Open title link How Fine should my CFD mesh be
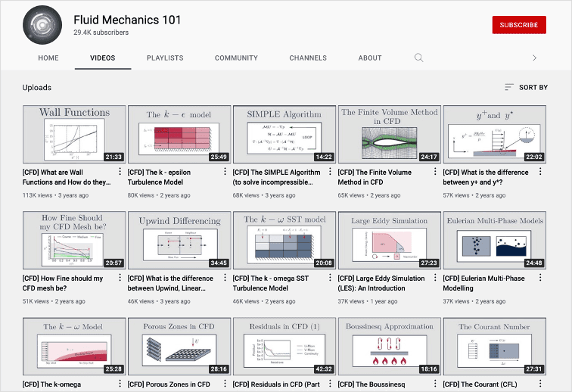Screen dimensions: 572x392 63,283
